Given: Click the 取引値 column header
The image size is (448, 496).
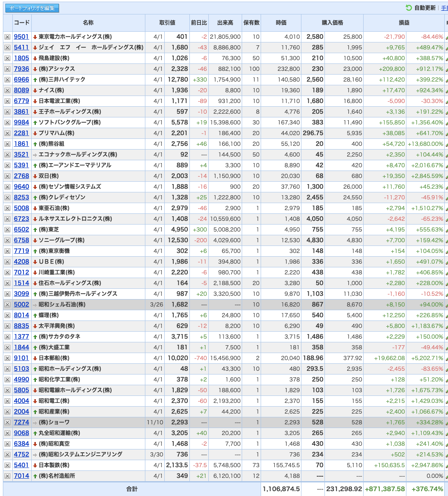Looking at the screenshot, I should pos(167,23).
